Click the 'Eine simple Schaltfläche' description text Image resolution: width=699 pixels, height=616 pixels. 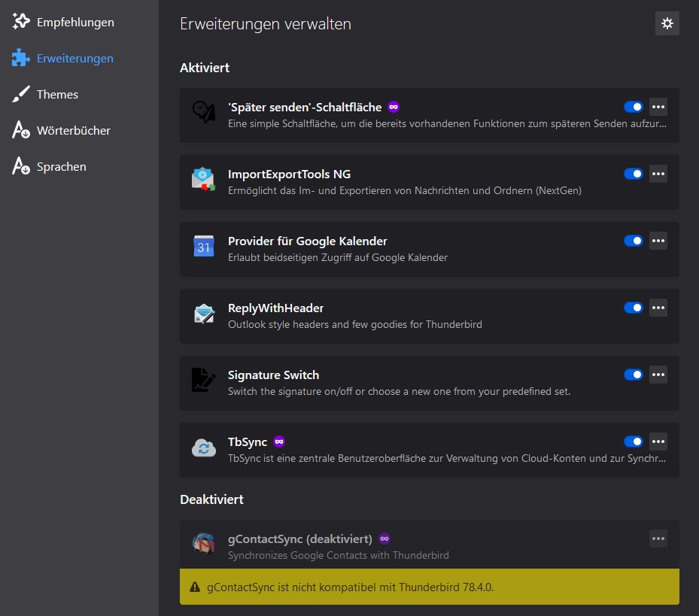point(447,123)
